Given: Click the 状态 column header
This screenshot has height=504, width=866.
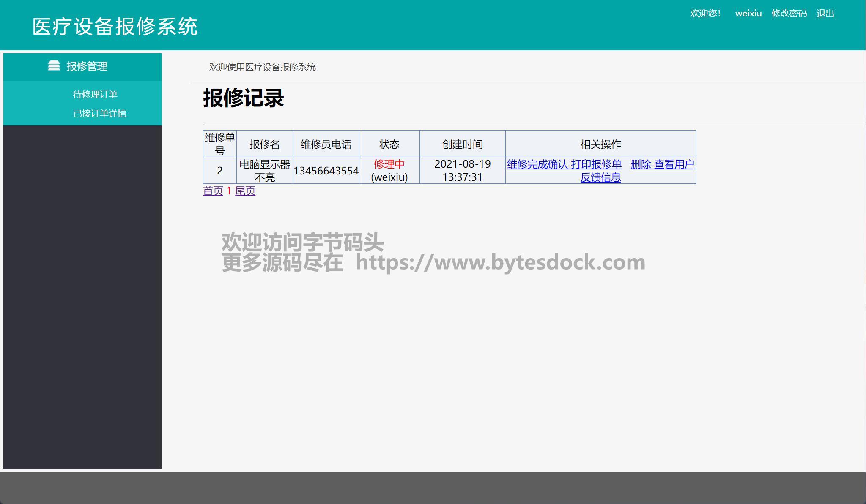Looking at the screenshot, I should point(389,144).
